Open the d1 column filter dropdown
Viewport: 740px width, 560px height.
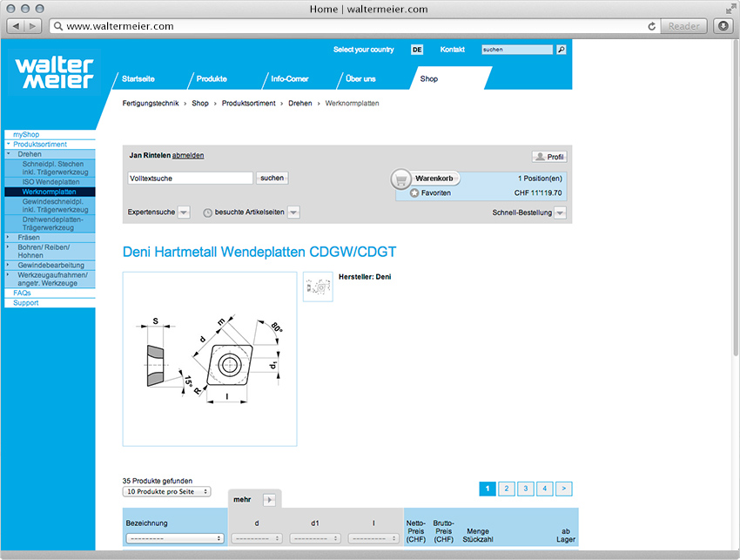click(x=315, y=538)
